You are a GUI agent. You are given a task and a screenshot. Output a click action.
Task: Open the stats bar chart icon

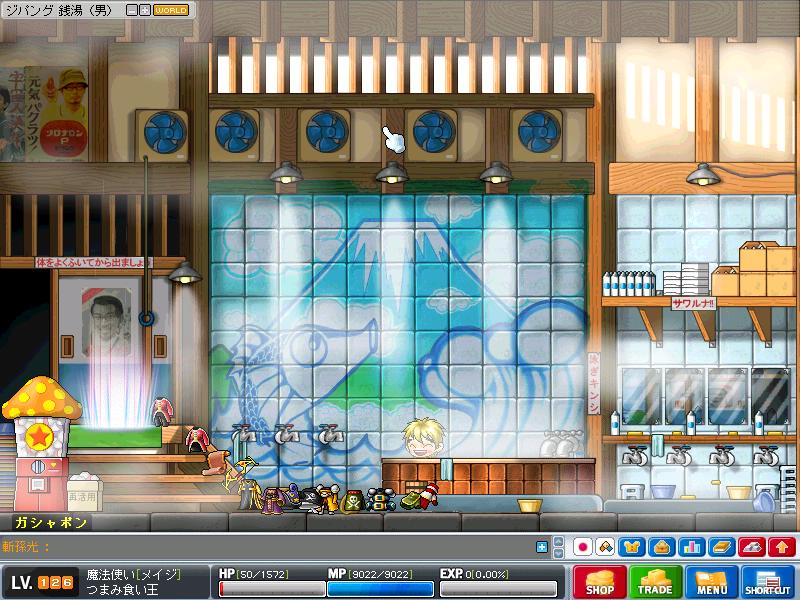click(x=692, y=547)
